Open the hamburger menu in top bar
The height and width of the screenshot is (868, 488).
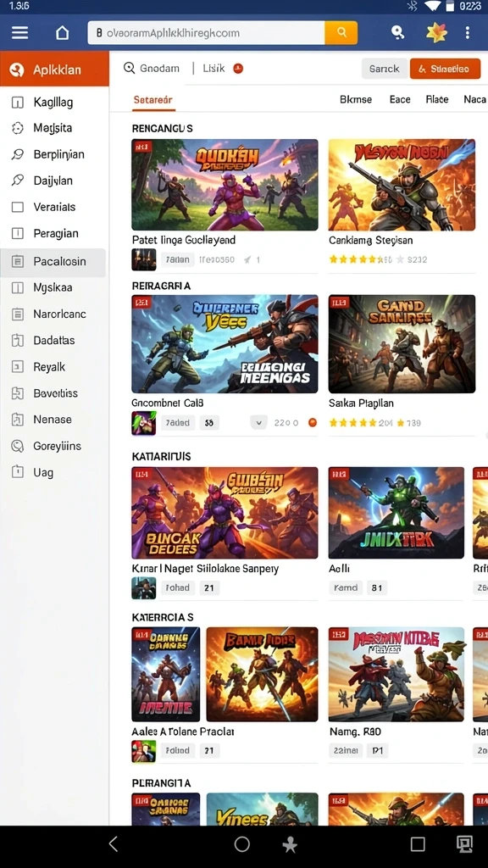point(20,33)
